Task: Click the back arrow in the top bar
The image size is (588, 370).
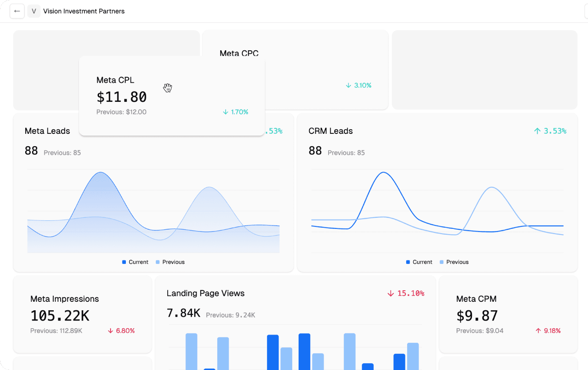Action: point(17,11)
